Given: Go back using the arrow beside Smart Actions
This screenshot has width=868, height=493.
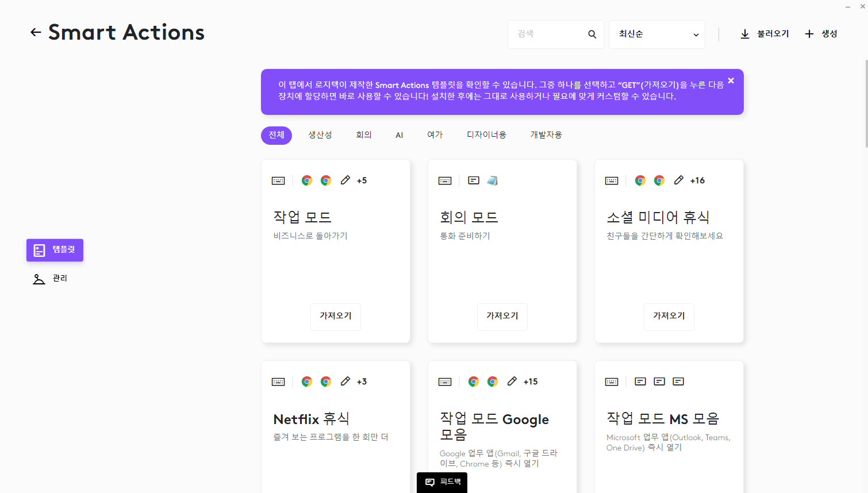Looking at the screenshot, I should [36, 33].
